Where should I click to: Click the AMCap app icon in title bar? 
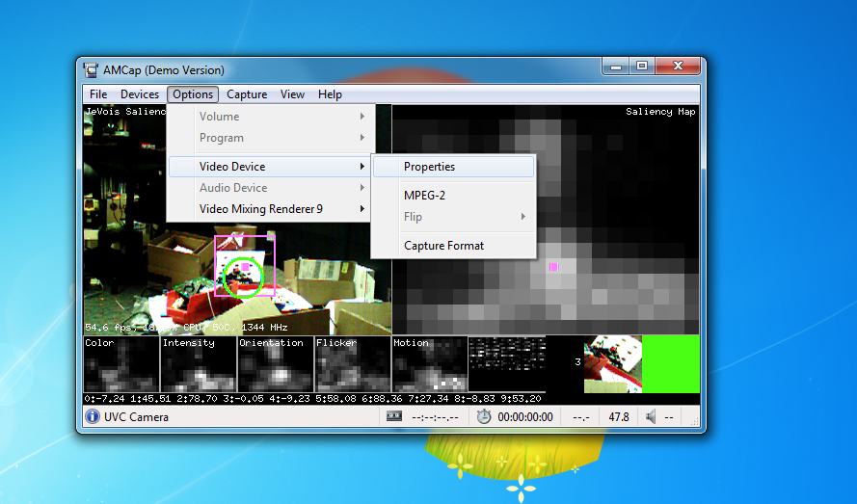click(x=91, y=70)
